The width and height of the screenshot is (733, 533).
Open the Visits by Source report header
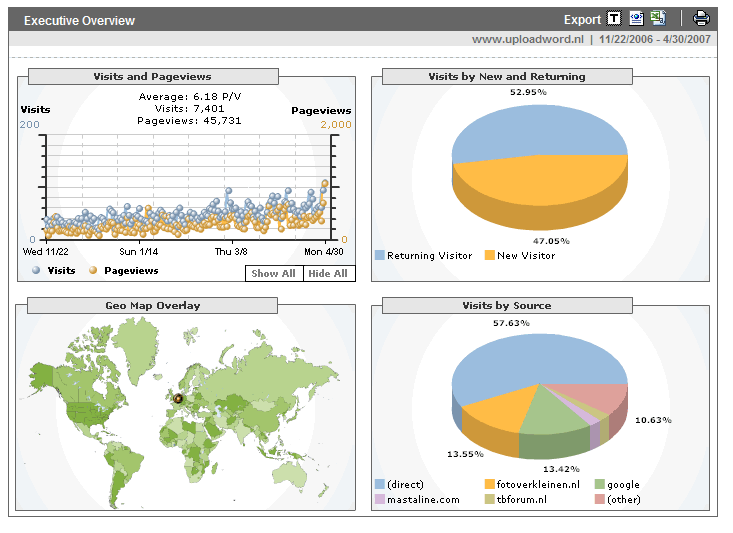507,306
